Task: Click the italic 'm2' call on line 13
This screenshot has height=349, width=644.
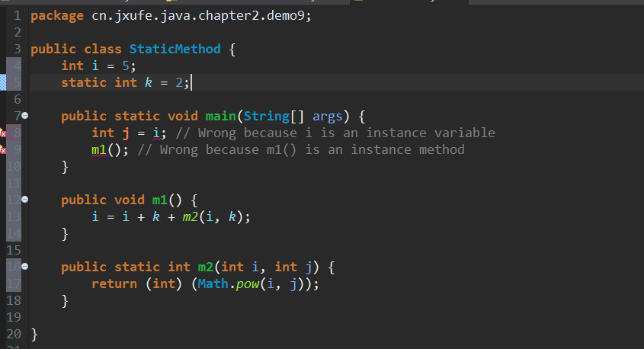Action: (191, 216)
